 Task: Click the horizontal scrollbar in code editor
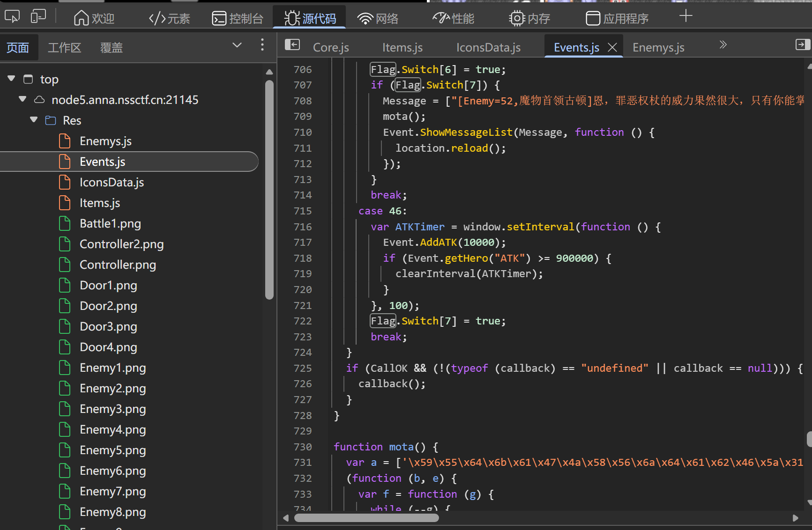point(366,518)
